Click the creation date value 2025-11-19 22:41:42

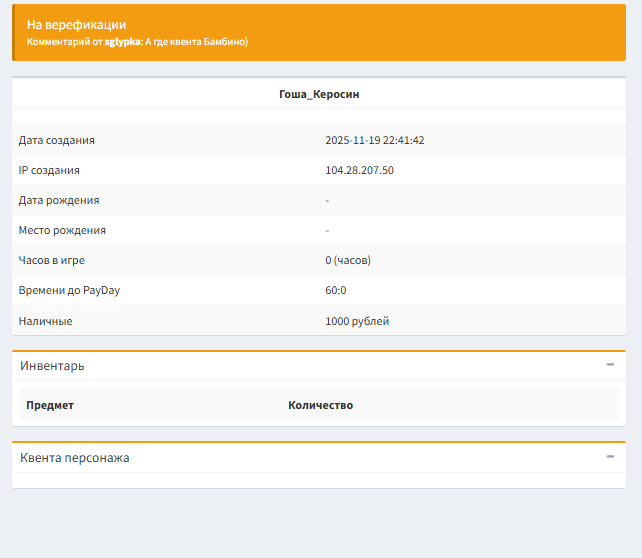pyautogui.click(x=375, y=140)
